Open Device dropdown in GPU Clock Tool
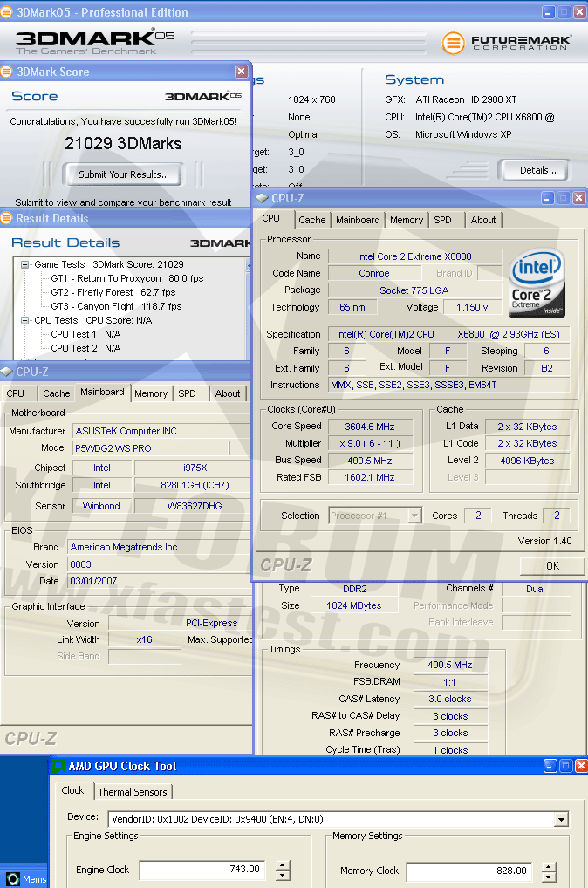The image size is (588, 888). click(561, 819)
